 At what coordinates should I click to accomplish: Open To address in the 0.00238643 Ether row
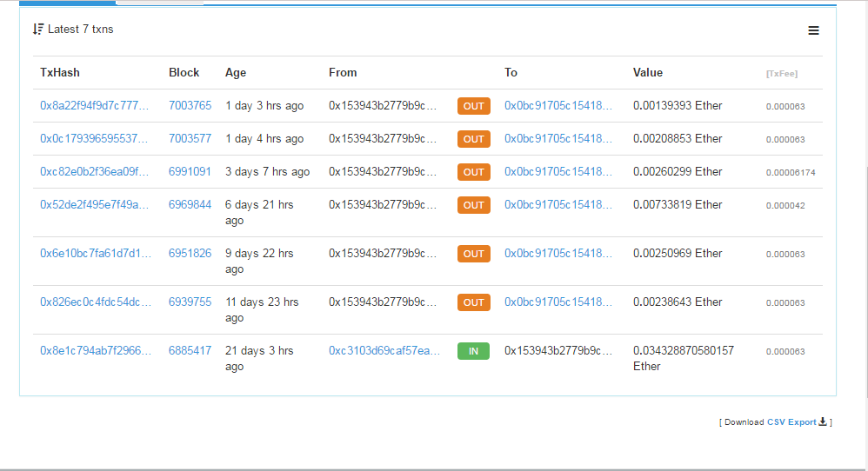click(558, 302)
